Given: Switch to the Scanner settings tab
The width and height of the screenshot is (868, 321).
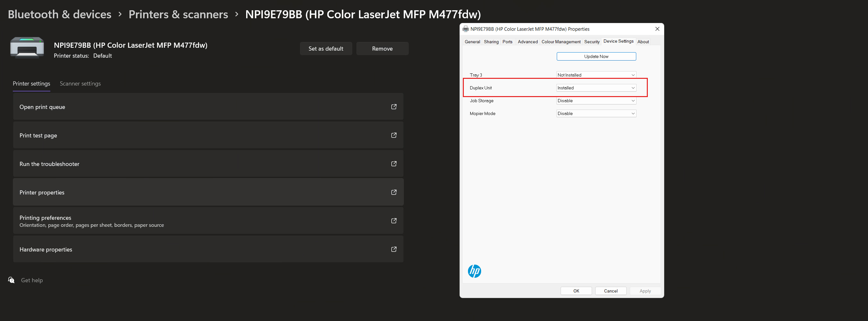Looking at the screenshot, I should [80, 84].
